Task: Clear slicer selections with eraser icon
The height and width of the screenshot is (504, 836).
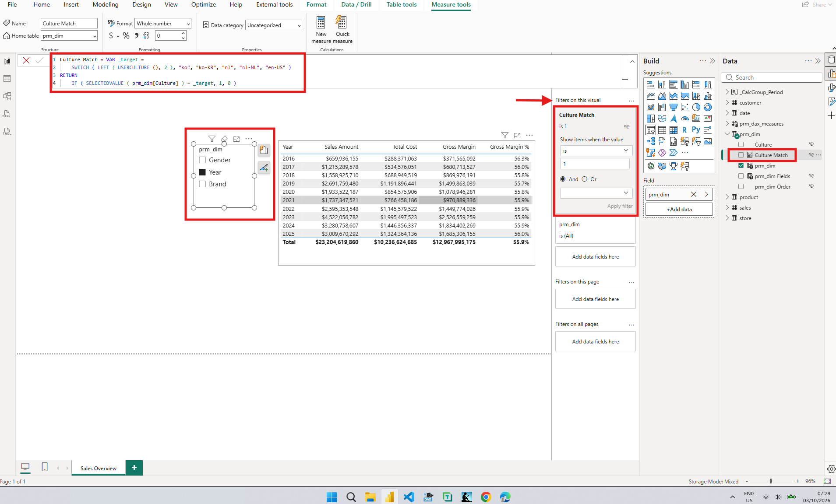Action: 224,139
